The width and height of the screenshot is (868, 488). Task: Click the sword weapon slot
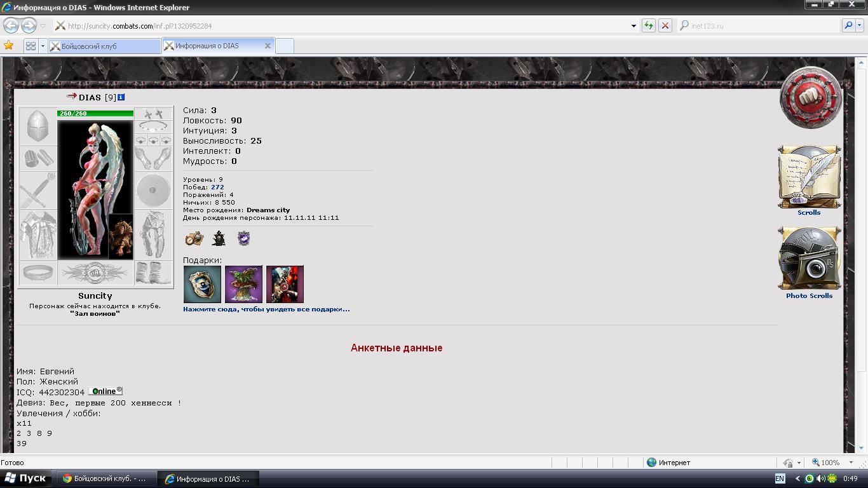[x=38, y=190]
